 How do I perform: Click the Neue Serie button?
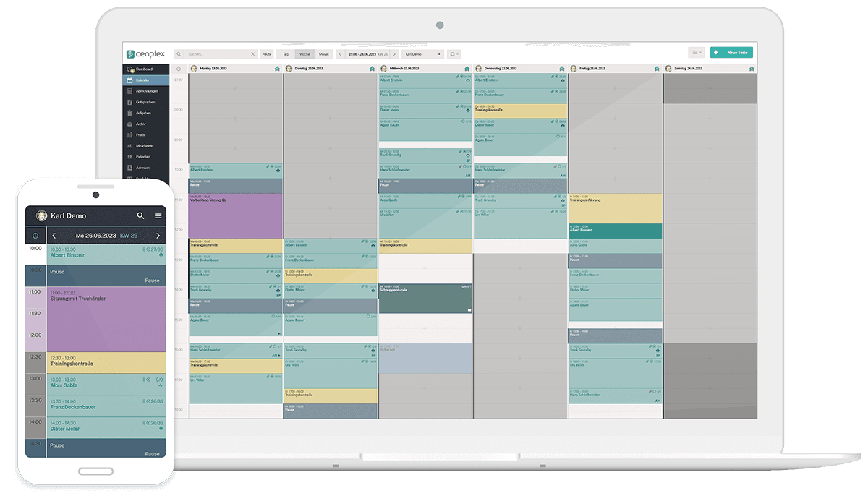(731, 52)
